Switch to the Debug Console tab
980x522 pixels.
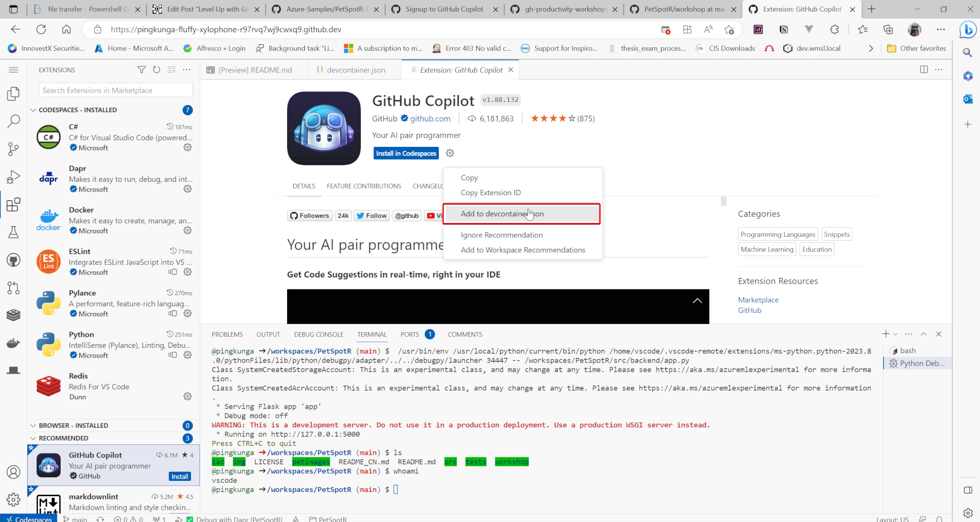(319, 334)
